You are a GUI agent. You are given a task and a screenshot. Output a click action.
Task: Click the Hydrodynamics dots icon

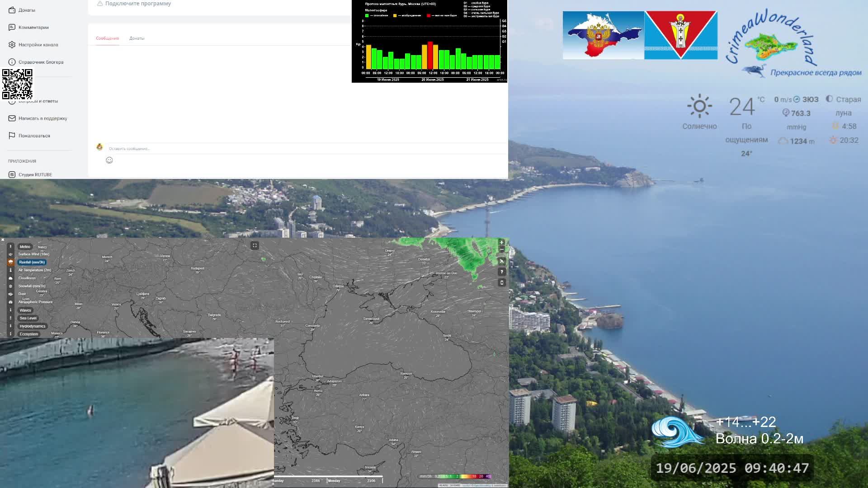click(x=10, y=326)
